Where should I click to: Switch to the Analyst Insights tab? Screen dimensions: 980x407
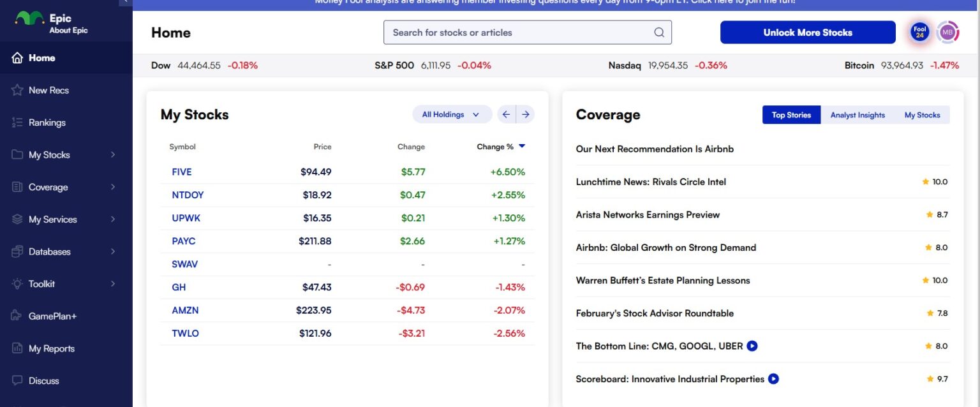[x=857, y=115]
